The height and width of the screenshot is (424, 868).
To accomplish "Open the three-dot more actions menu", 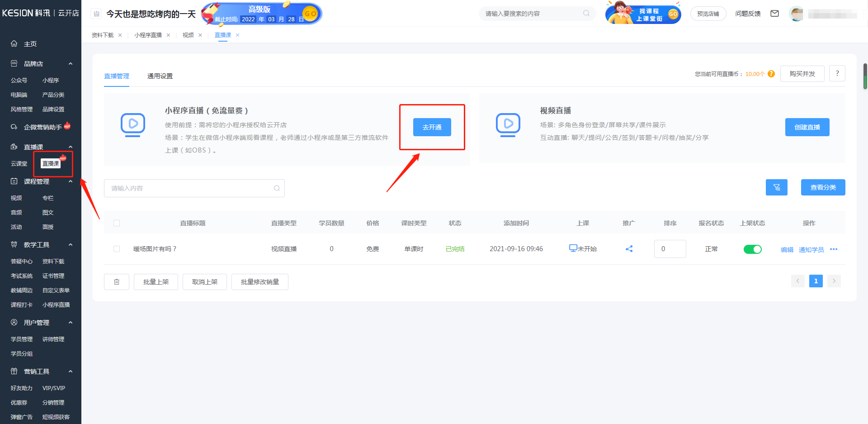I will click(834, 249).
